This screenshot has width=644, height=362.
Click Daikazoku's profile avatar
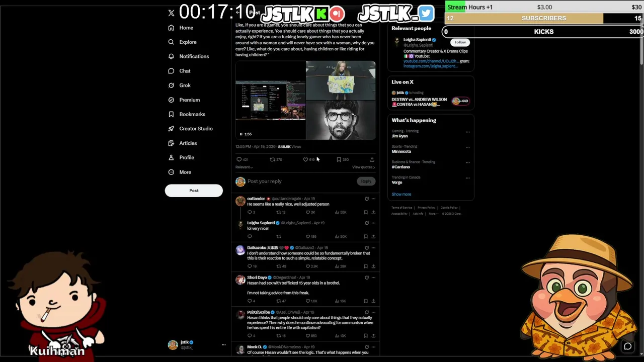(240, 250)
